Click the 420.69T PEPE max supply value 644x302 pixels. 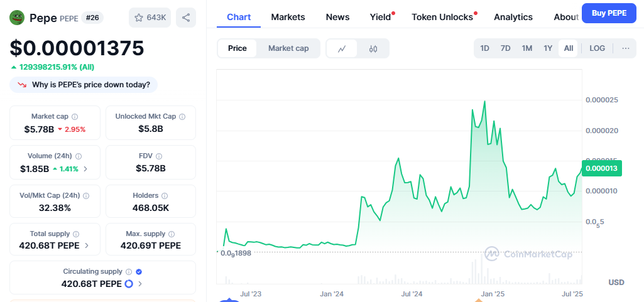[151, 245]
